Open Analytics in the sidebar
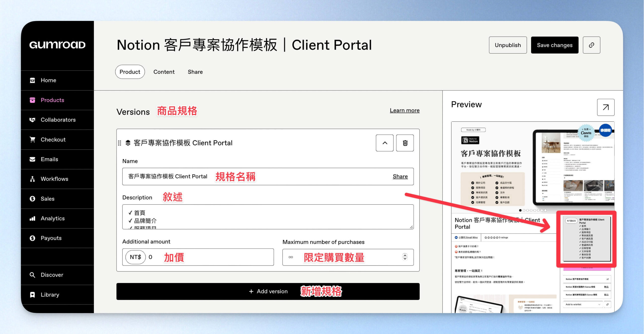This screenshot has width=644, height=334. [57, 218]
